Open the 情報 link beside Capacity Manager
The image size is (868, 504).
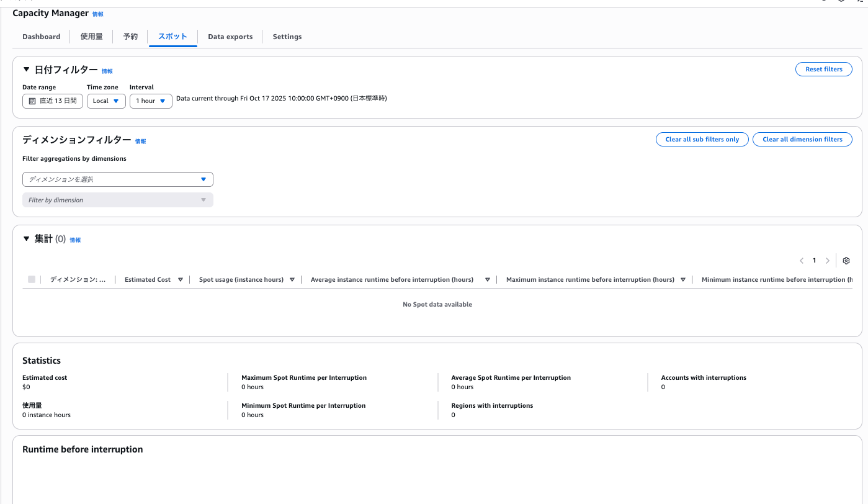[98, 14]
